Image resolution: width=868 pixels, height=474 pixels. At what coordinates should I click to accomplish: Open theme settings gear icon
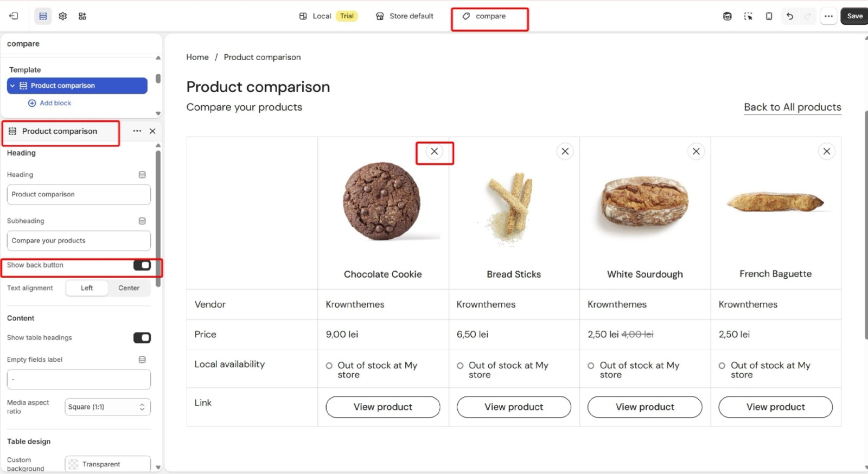pos(63,16)
